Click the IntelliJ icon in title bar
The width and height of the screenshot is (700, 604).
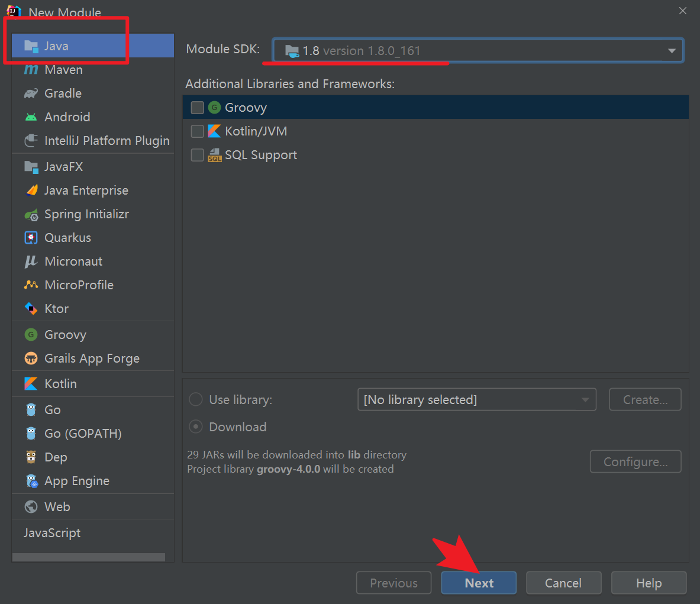14,11
